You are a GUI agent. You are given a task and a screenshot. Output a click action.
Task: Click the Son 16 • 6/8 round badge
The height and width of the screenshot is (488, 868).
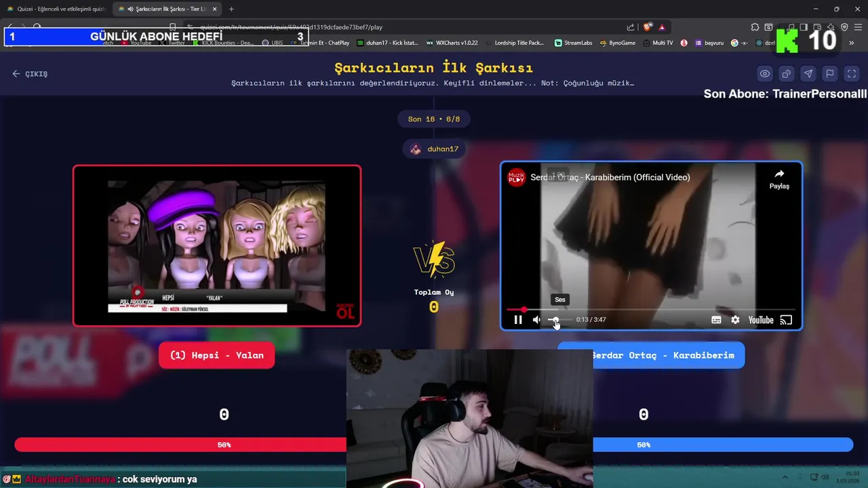[434, 119]
